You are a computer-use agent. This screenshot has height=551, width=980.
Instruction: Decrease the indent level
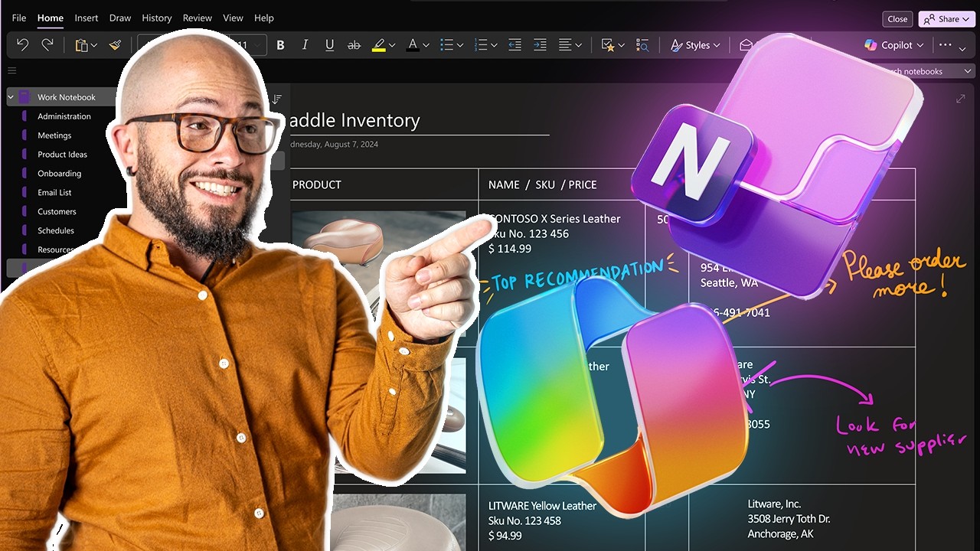point(514,45)
